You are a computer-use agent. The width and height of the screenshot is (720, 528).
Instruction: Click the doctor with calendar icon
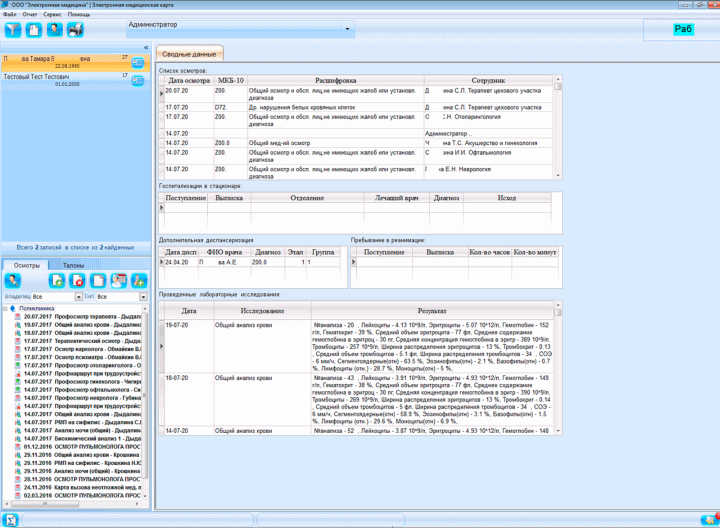pyautogui.click(x=118, y=281)
